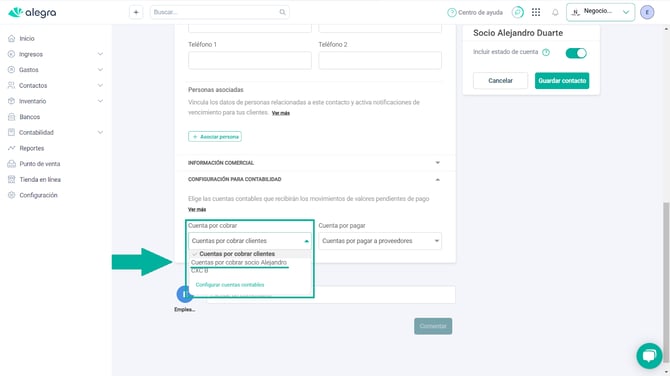Viewport: 670px width, 376px height.
Task: Open notifications bell icon
Action: [x=555, y=12]
